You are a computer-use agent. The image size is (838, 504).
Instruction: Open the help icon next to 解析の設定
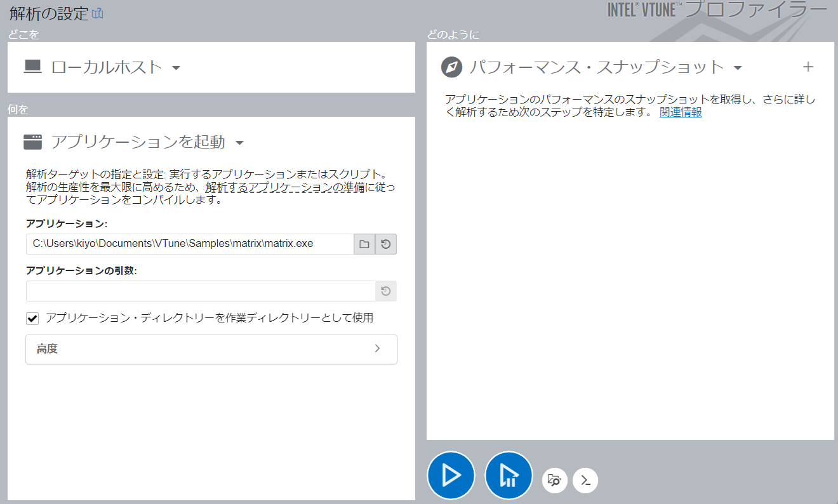(97, 13)
